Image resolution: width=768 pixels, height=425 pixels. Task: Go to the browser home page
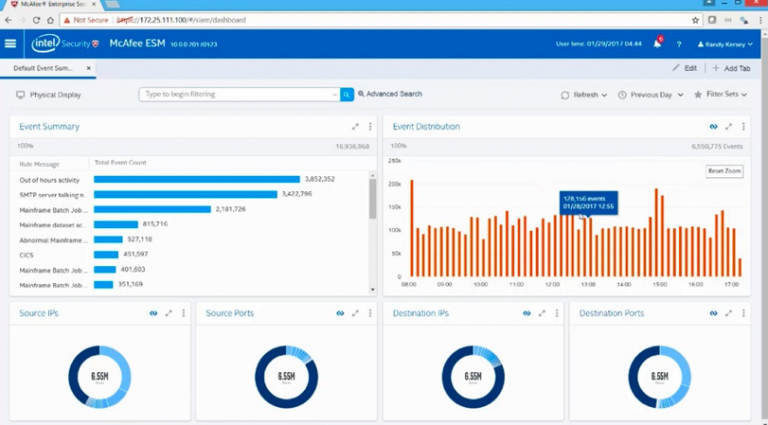point(50,20)
